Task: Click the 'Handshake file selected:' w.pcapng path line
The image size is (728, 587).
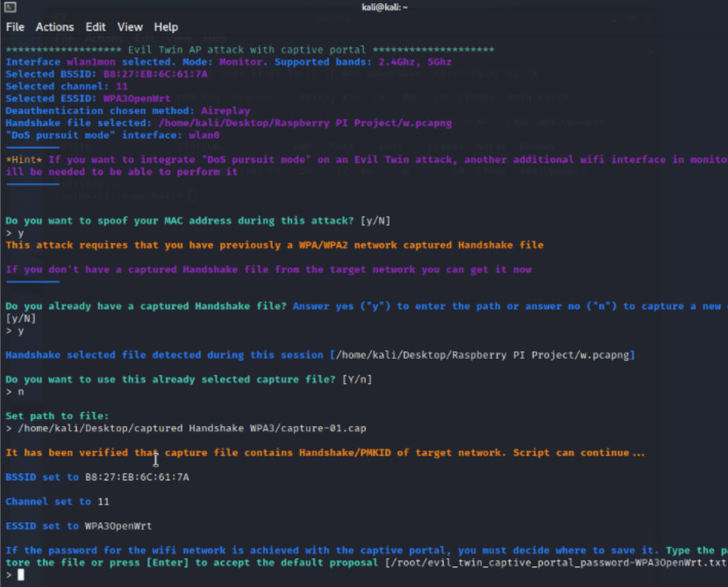Action: pos(228,123)
